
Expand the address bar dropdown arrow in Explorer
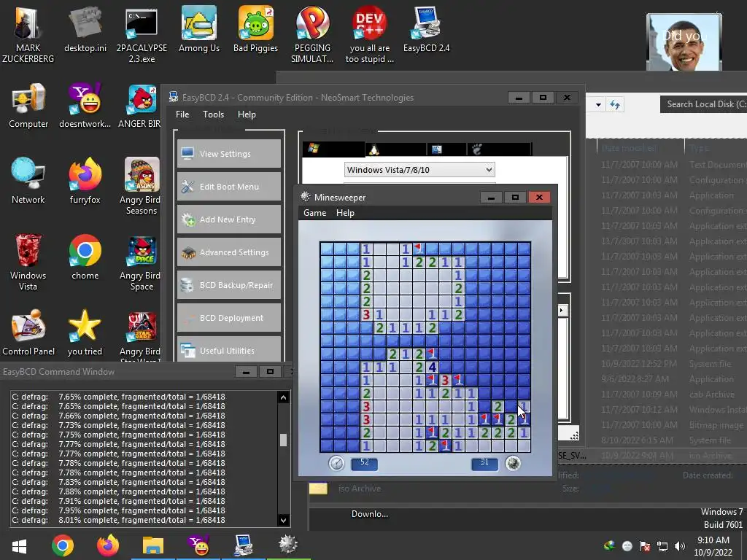coord(598,105)
